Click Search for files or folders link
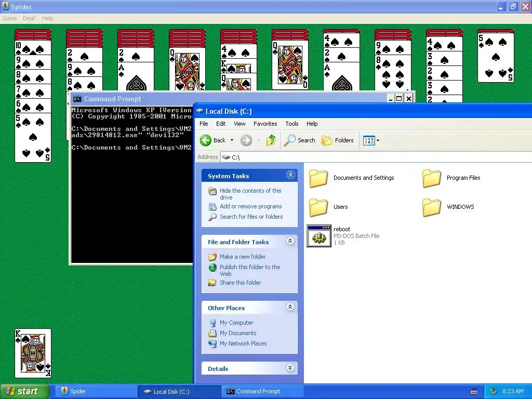Screen dimensions: 532x399 pos(251,217)
